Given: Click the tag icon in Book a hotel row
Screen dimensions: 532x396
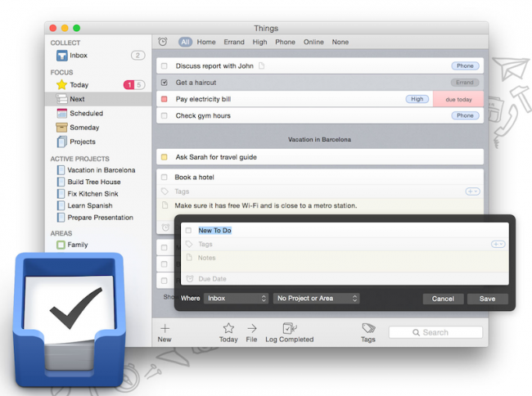Looking at the screenshot, I should click(165, 191).
